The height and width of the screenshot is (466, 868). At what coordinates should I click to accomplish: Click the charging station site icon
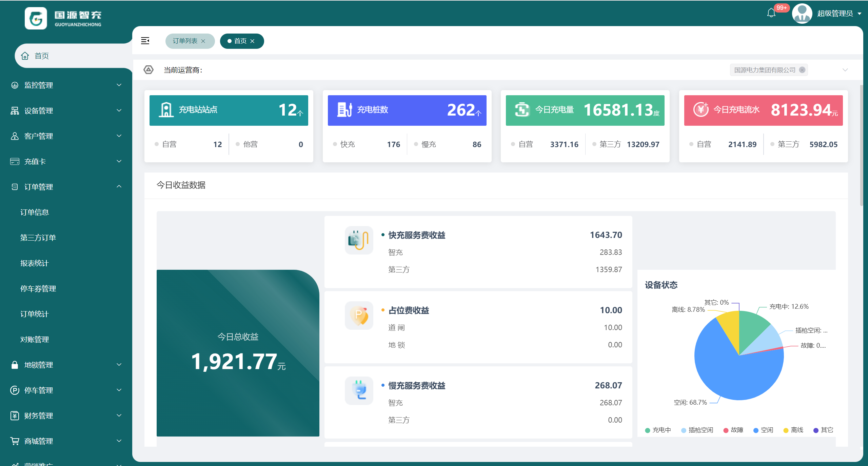[166, 110]
